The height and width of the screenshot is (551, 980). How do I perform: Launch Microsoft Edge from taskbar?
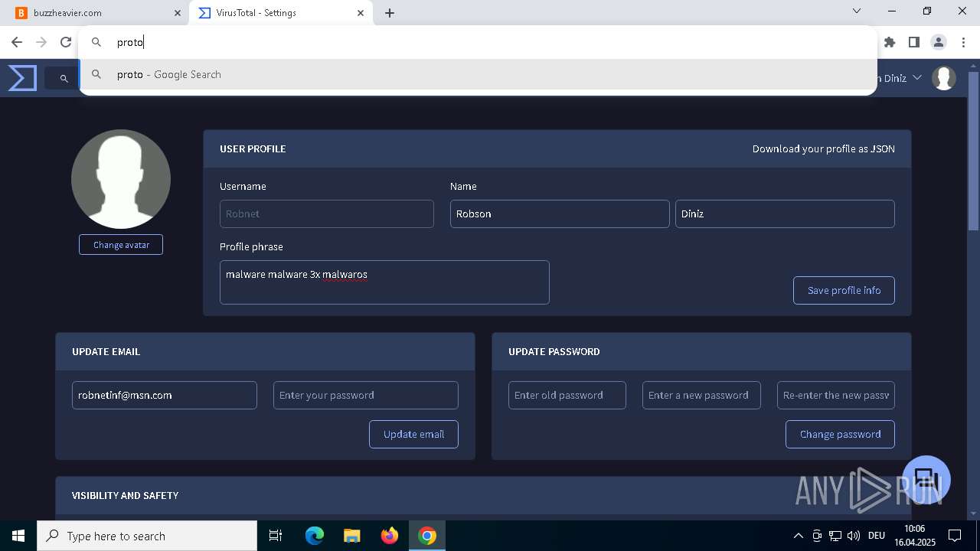point(315,536)
